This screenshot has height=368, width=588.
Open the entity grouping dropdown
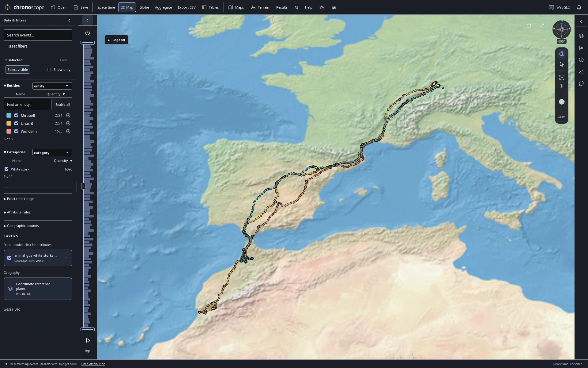coord(52,86)
